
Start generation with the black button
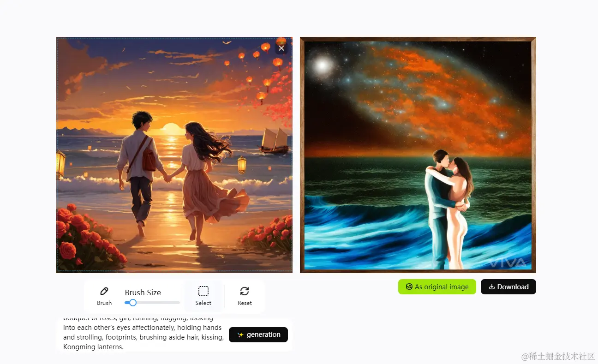click(x=258, y=335)
